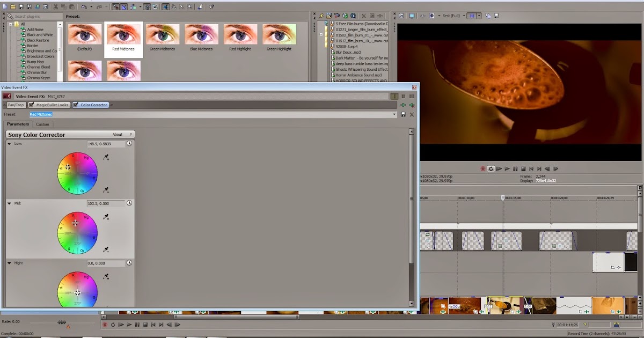Collapse the Low color wheel section
644x338 pixels.
tap(9, 144)
